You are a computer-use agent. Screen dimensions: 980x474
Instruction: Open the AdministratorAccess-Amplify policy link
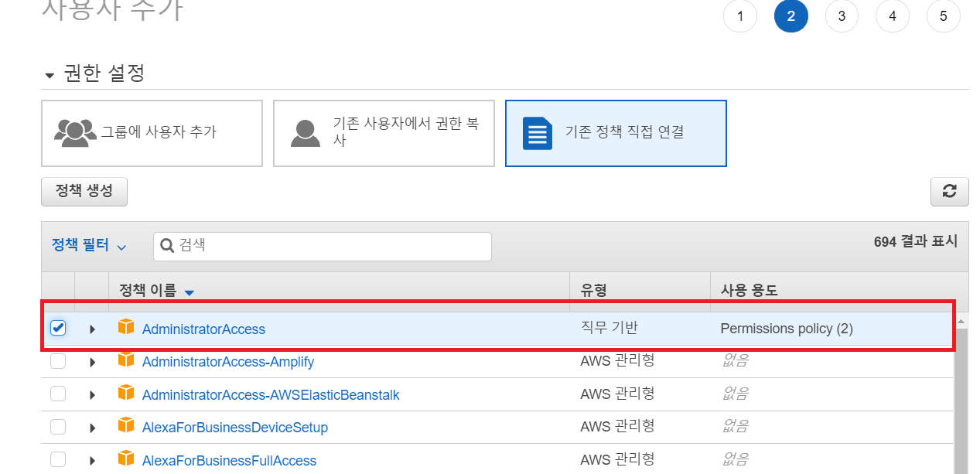[x=228, y=362]
